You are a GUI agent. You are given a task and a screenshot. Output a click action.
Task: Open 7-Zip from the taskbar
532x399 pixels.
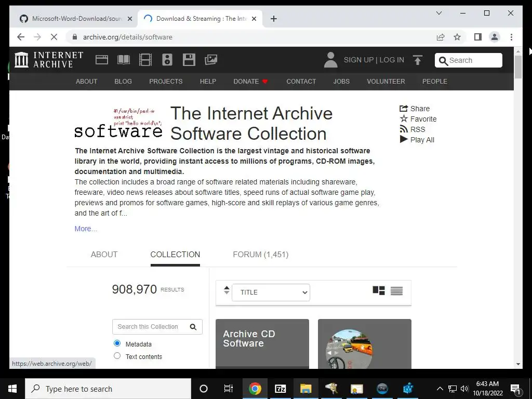(280, 389)
